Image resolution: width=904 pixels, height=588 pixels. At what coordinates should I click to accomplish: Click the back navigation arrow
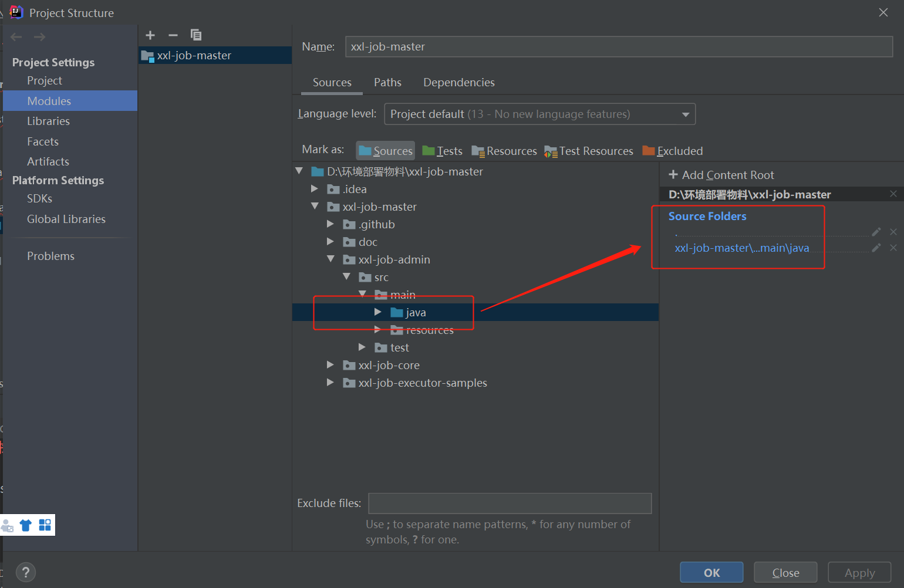pyautogui.click(x=16, y=36)
